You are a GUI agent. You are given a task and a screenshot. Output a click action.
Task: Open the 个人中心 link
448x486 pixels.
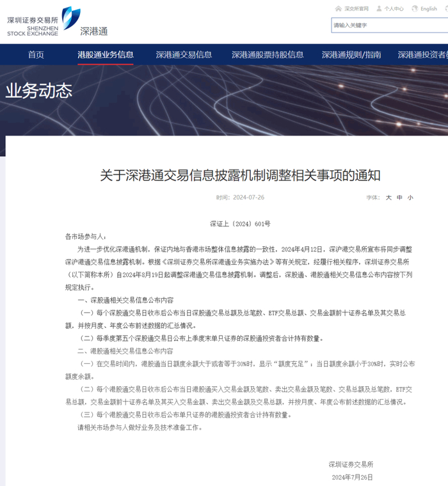394,9
